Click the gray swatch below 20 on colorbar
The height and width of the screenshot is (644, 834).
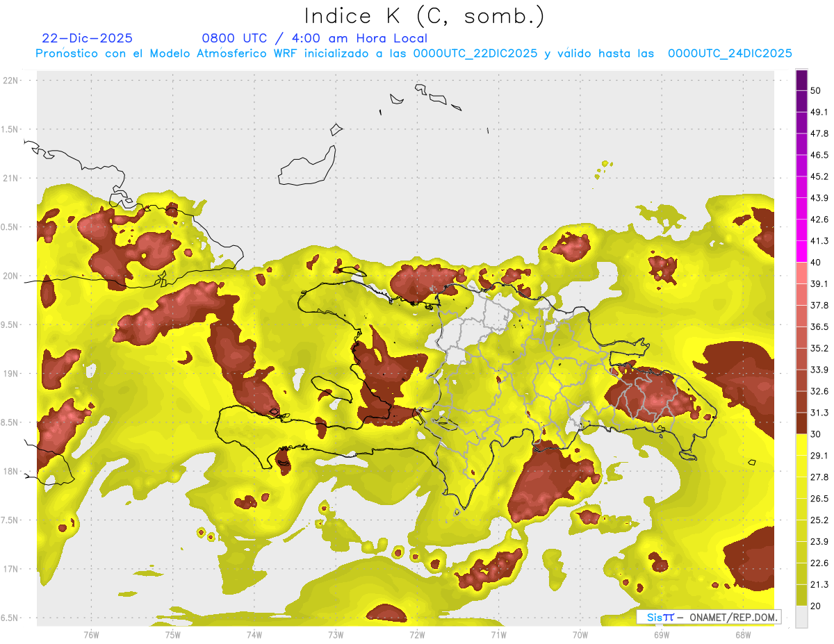pyautogui.click(x=801, y=616)
